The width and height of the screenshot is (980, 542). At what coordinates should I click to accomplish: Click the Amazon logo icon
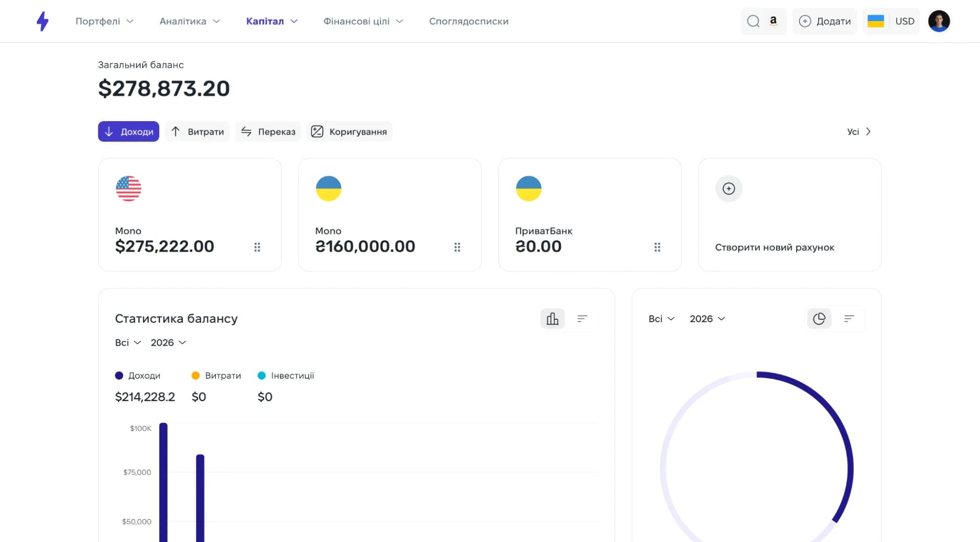click(773, 21)
